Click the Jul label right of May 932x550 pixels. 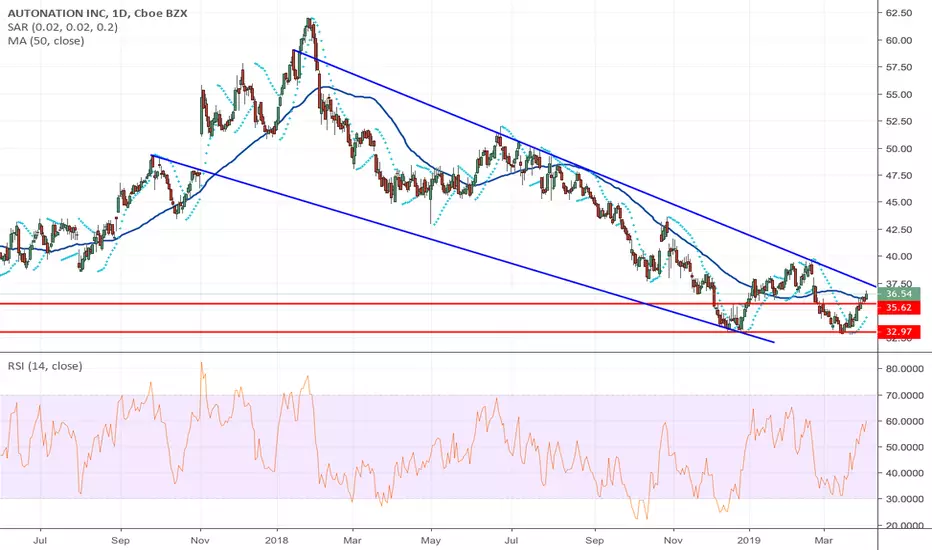(x=511, y=540)
